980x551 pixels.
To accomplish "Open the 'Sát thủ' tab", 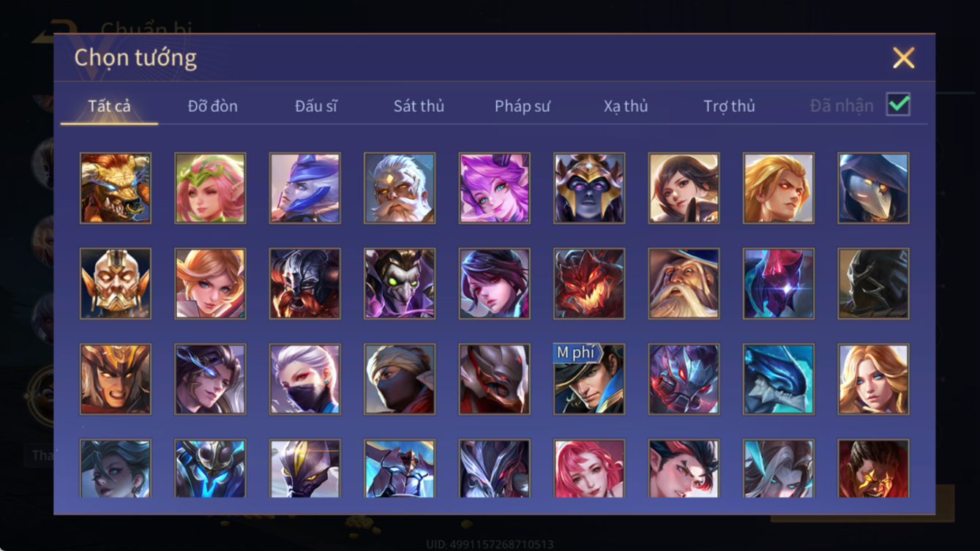I will [419, 106].
